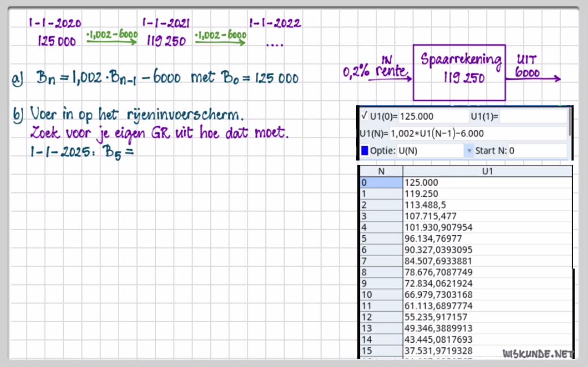This screenshot has height=367, width=588.
Task: Click U1 value 43.445,0817693
Action: coord(438,340)
